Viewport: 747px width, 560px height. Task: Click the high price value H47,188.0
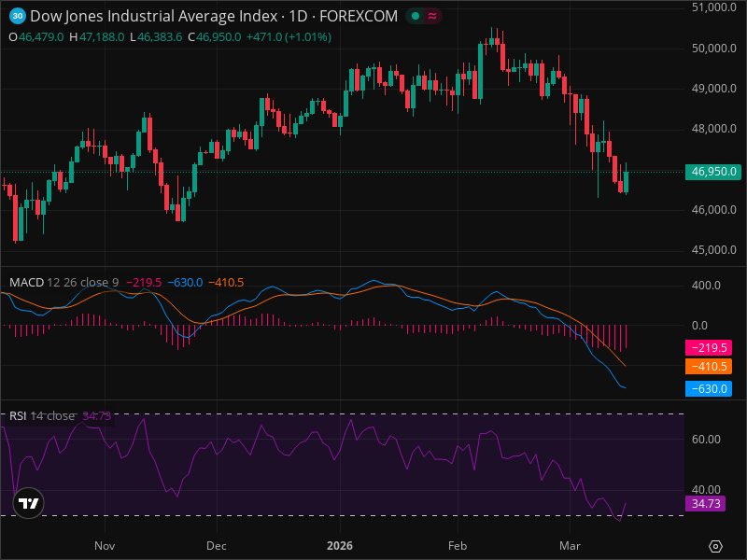(x=97, y=37)
